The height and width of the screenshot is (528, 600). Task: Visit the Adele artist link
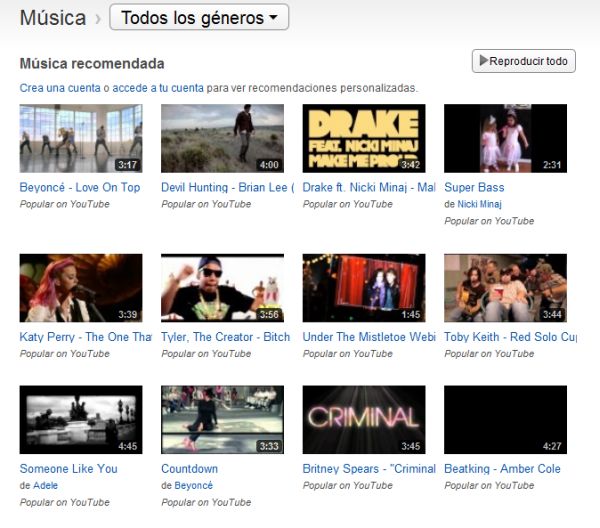coord(46,486)
